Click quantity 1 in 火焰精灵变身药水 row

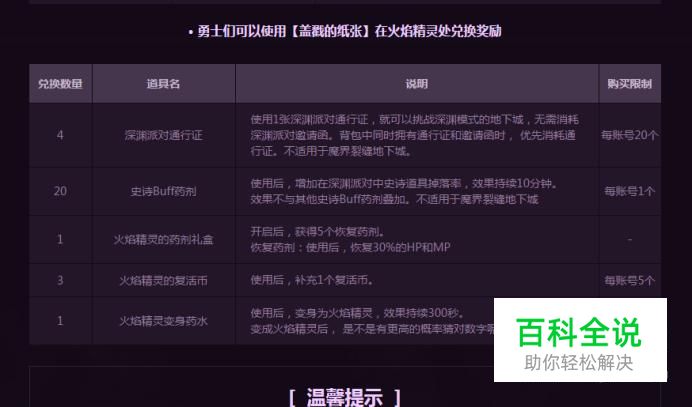click(60, 320)
